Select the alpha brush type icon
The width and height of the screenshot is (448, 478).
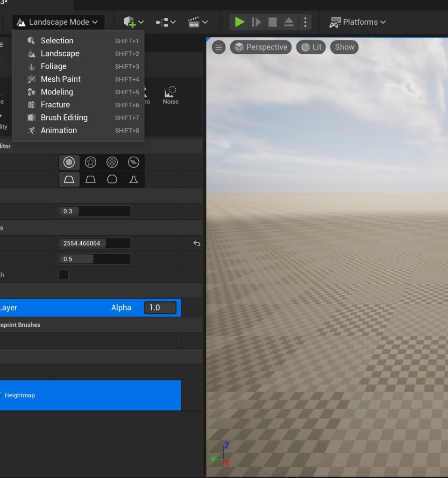tap(91, 162)
